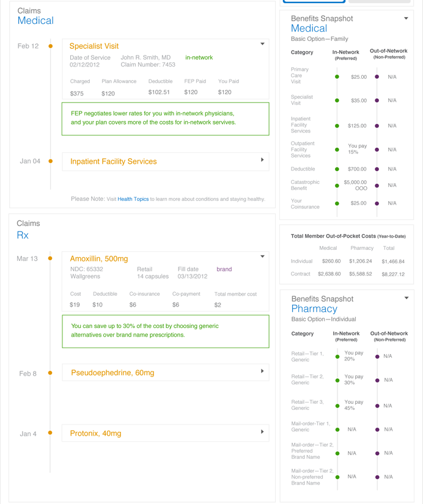Click the $102.51 deductible value
The height and width of the screenshot is (504, 423).
159,92
